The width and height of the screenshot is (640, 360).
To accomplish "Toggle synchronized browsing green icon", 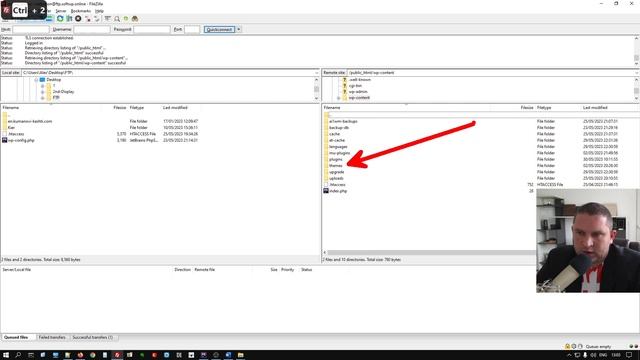I will (x=126, y=18).
